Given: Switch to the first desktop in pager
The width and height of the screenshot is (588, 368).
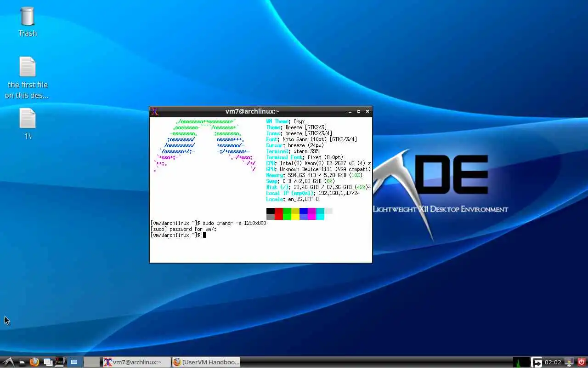Looking at the screenshot, I should (74, 362).
